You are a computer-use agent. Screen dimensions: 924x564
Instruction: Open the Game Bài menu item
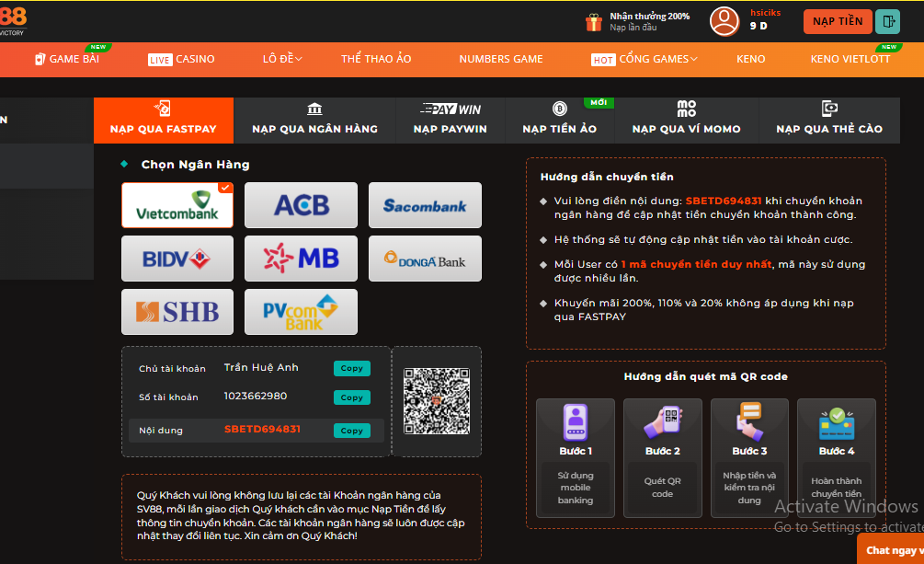(67, 59)
